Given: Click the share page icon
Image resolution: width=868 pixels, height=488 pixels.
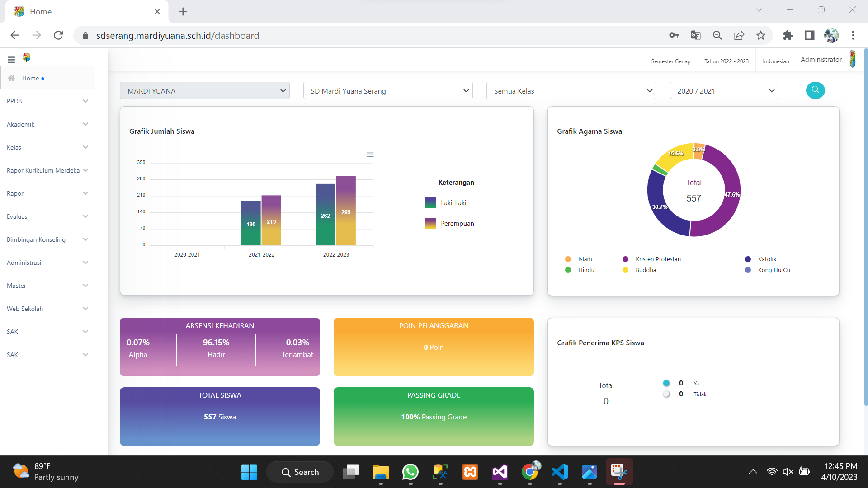Looking at the screenshot, I should 739,35.
